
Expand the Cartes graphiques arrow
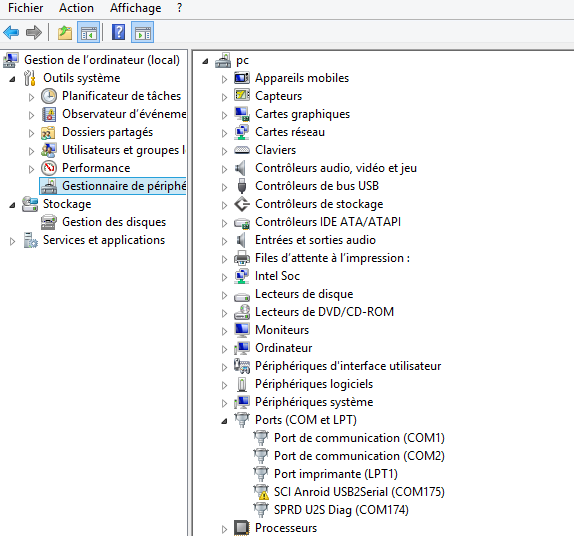tap(224, 115)
